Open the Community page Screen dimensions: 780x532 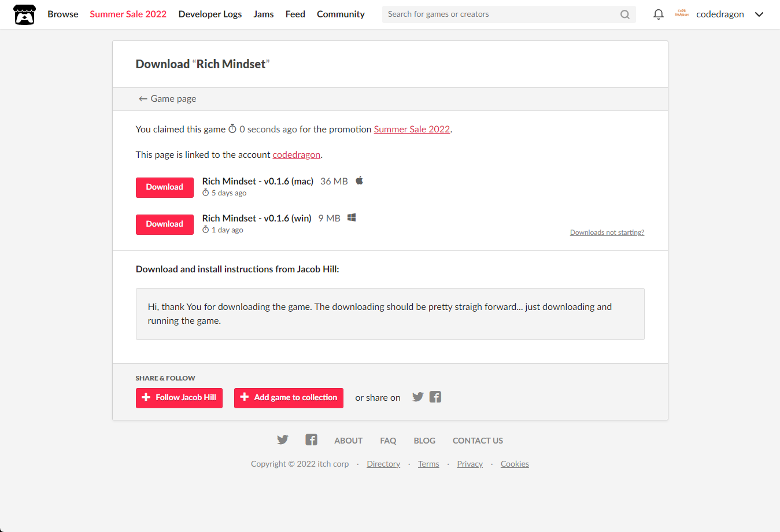(341, 14)
